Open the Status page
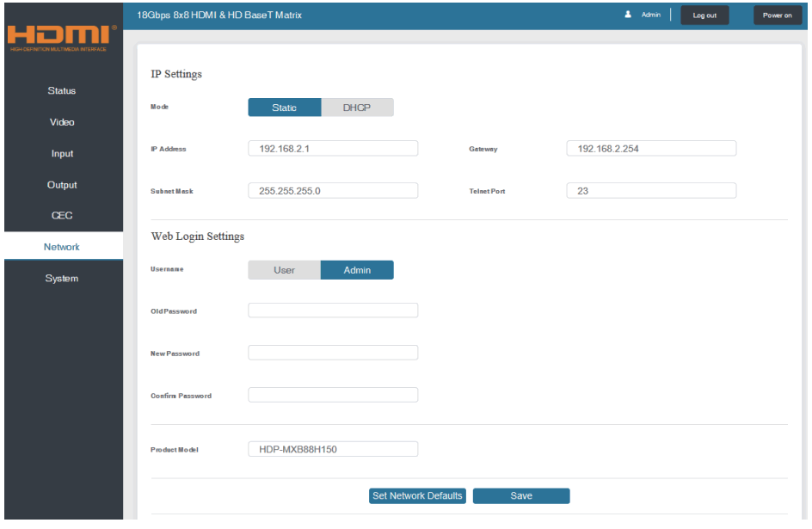 pyautogui.click(x=61, y=90)
